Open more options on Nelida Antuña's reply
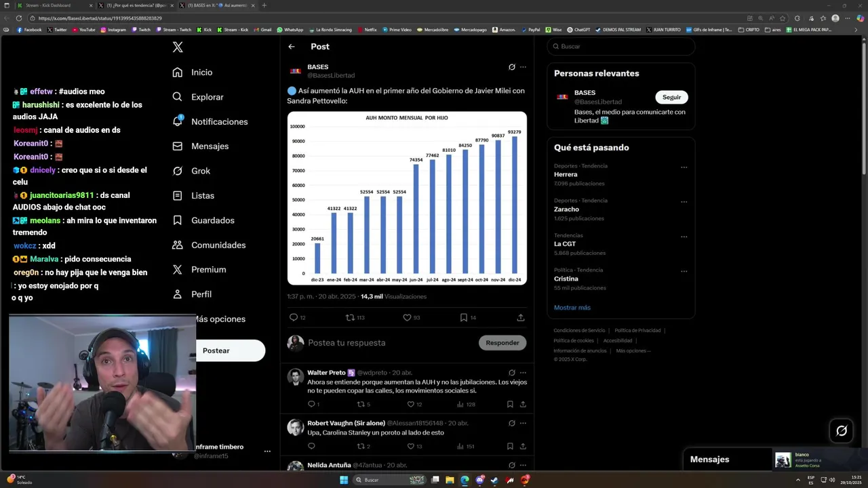Screen dimensions: 868x488 click(x=523, y=465)
